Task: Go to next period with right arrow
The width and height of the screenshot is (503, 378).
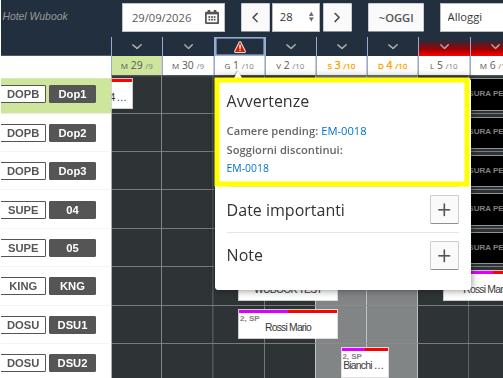Action: click(x=337, y=17)
